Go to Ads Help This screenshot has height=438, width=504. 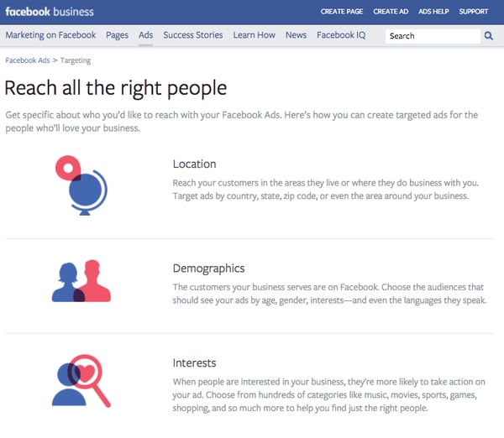pos(433,12)
